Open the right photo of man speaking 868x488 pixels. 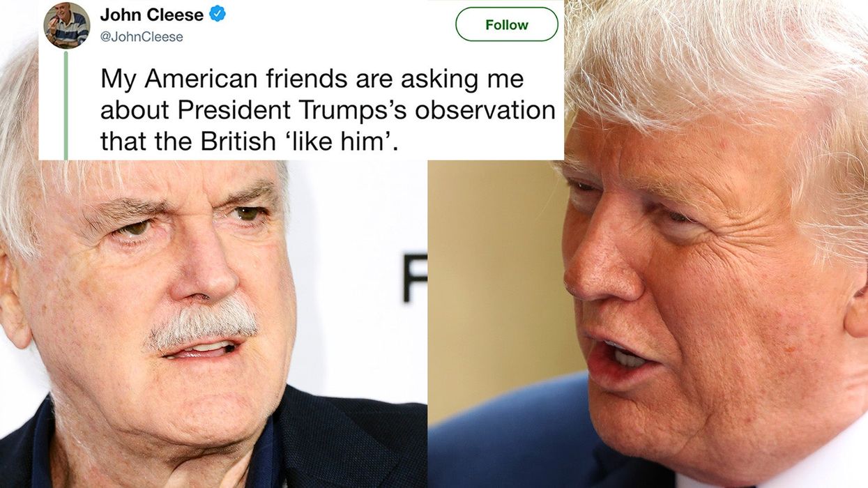click(648, 244)
